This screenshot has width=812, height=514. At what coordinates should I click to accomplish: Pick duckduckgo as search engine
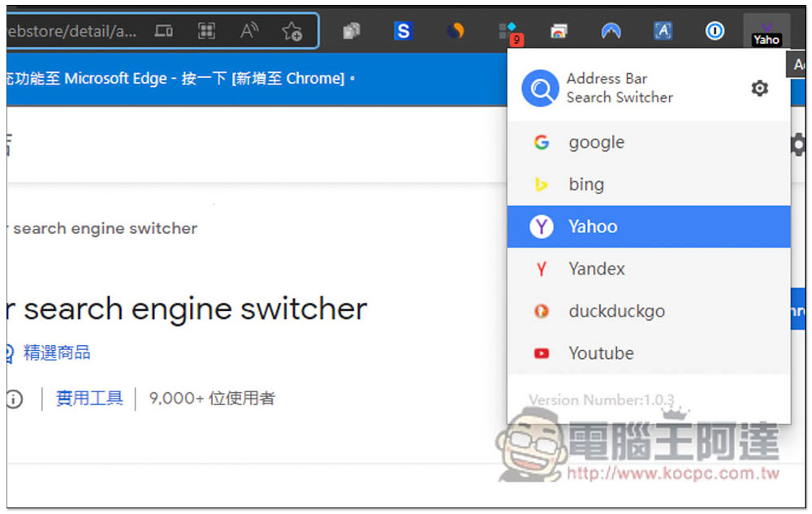[648, 311]
